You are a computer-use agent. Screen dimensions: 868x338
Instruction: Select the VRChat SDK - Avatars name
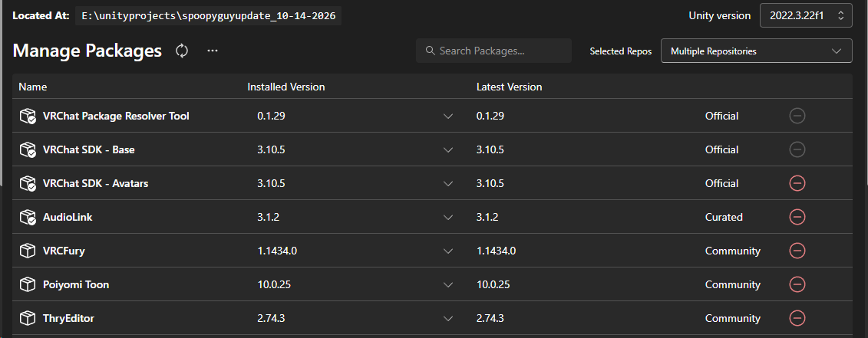(96, 184)
